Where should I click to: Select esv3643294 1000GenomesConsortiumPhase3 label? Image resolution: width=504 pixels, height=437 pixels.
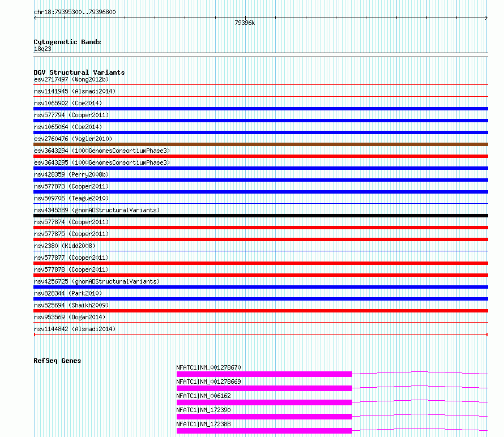102,151
